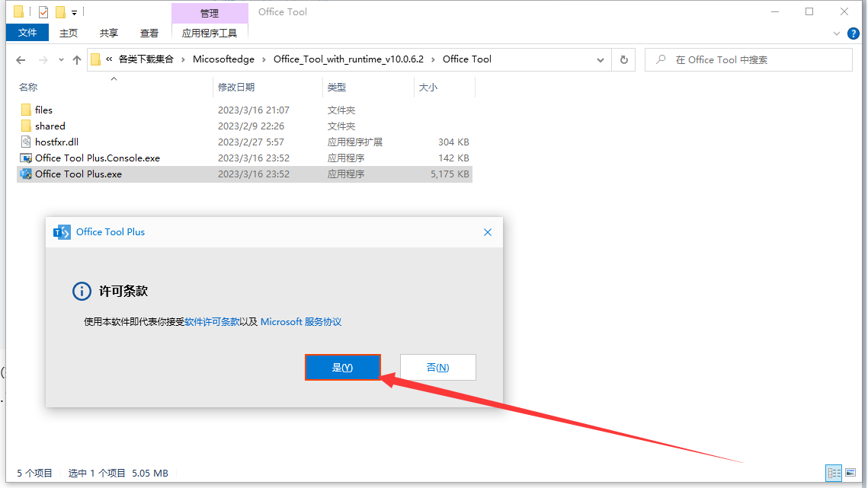The width and height of the screenshot is (868, 488).
Task: Click the search box for Office Tool
Action: tap(748, 59)
